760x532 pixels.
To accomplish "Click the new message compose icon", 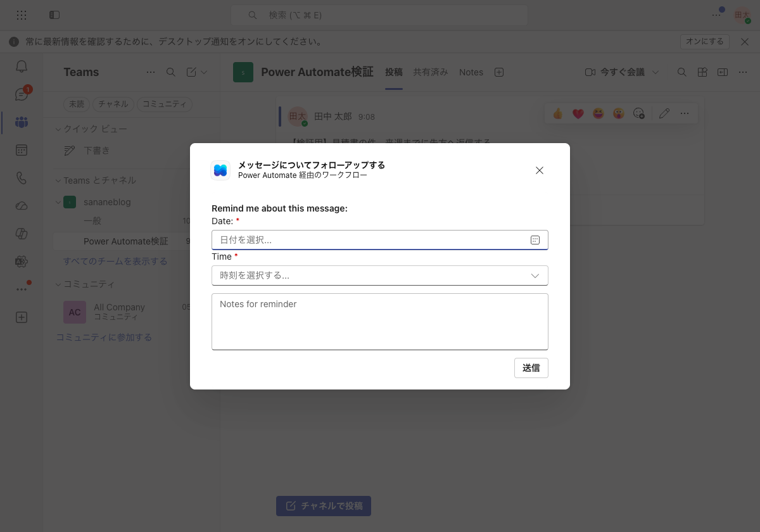I will (x=191, y=72).
